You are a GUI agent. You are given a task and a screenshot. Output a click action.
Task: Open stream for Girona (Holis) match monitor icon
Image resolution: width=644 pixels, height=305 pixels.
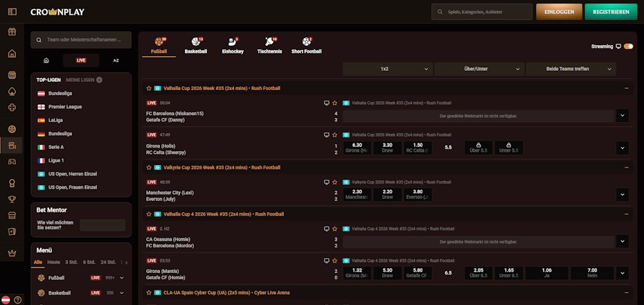tap(327, 135)
